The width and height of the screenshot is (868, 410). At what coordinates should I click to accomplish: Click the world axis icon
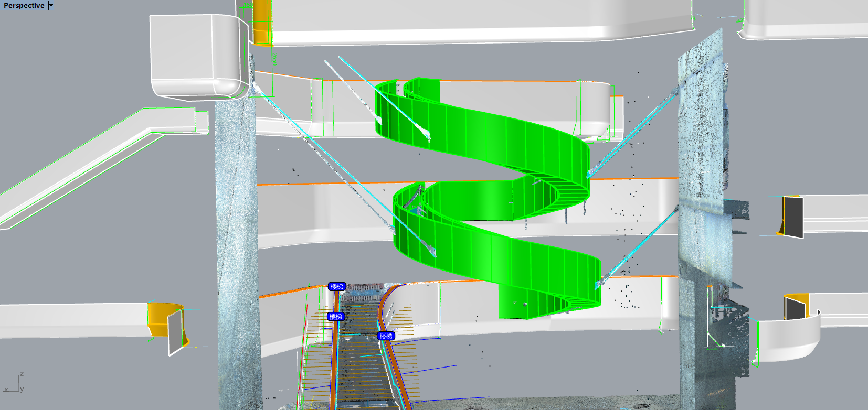click(x=15, y=383)
